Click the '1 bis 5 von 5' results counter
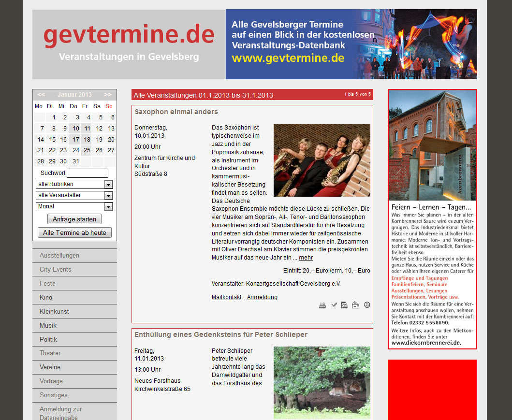Image resolution: width=512 pixels, height=420 pixels. pos(357,94)
